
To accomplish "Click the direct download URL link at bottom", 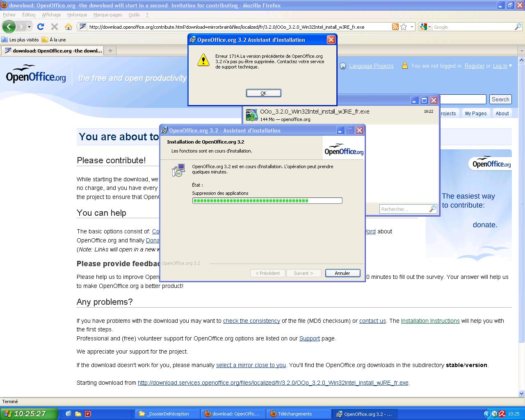I will [273, 383].
